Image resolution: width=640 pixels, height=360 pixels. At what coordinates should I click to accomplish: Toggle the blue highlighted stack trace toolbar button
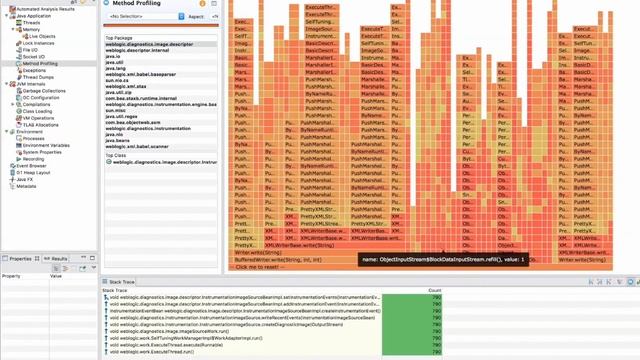tap(630, 282)
